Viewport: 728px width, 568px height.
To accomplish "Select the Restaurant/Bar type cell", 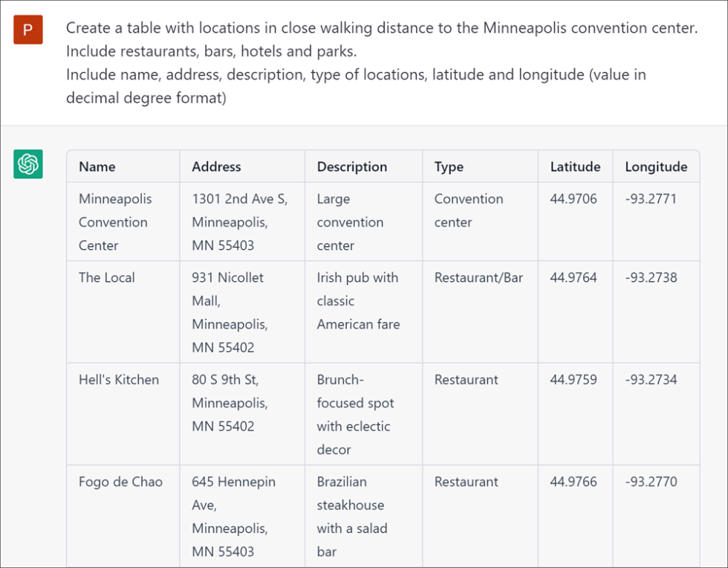I will pos(478,277).
